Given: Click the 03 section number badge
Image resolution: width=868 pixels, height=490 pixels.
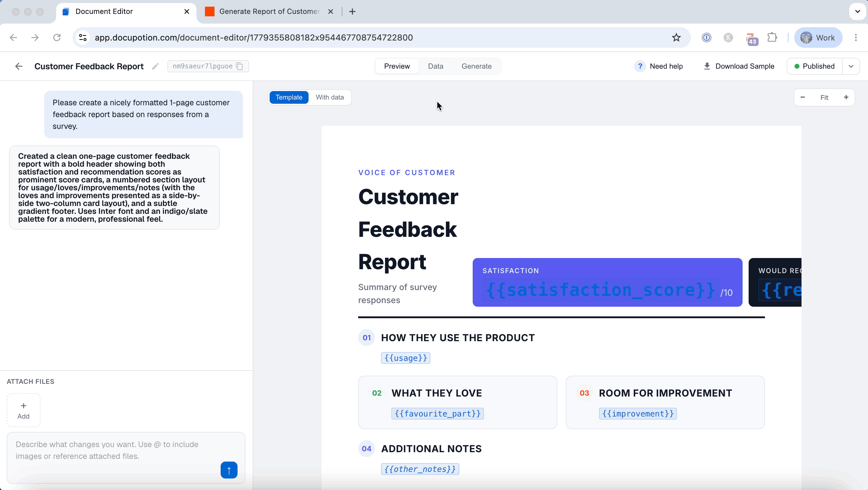Looking at the screenshot, I should [x=584, y=393].
